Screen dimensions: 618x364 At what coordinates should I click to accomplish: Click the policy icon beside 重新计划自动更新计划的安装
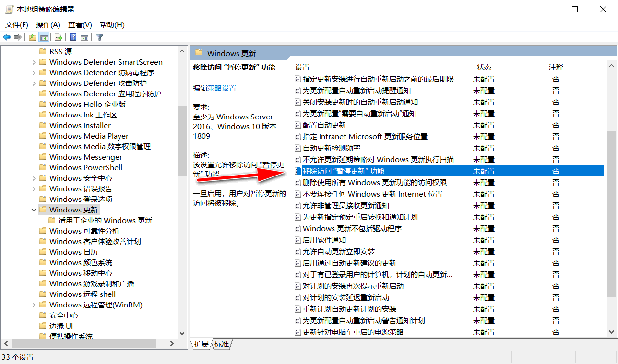point(297,309)
